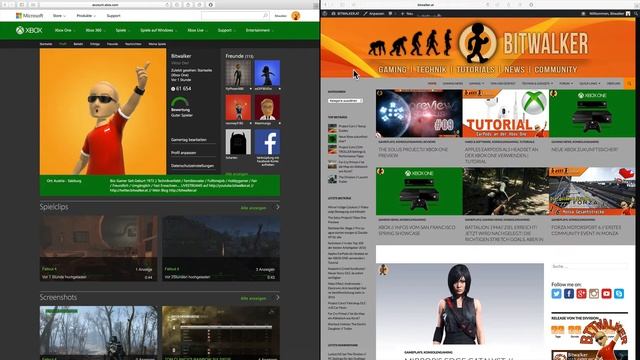Click the WordPress logo in admin bar
Viewport: 640px width, 360px height.
[325, 13]
